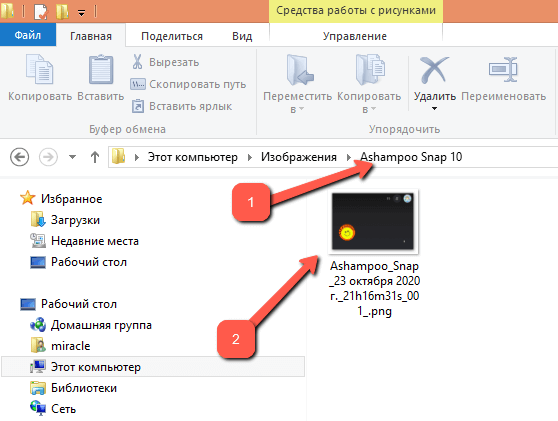Click Copy path (Скопировать путь)

(188, 84)
